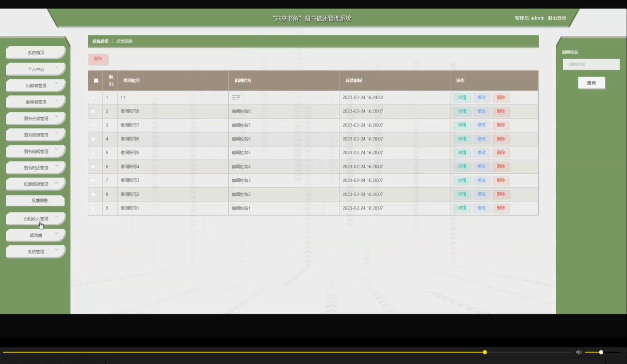
Task: Open 详情 for the 借阅账号8 row
Action: [462, 111]
